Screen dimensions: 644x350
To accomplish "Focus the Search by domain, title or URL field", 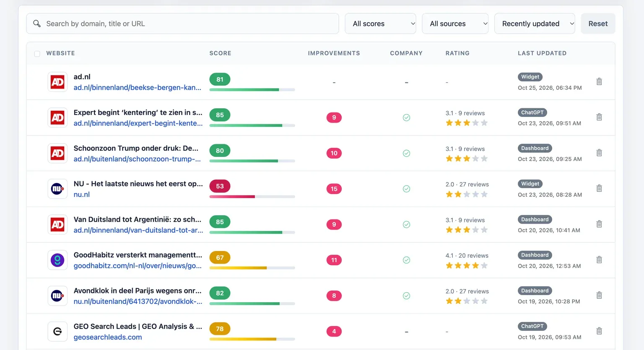I will point(183,24).
